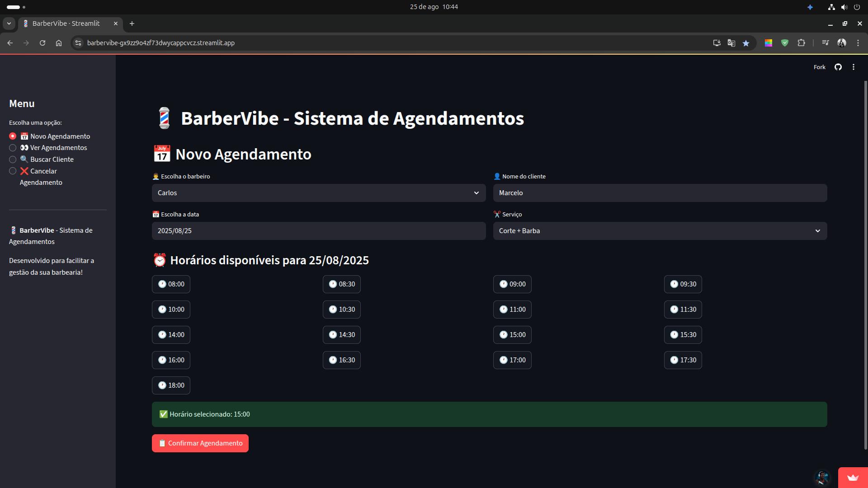868x488 pixels.
Task: Click the red X icon beside Cancelar Agendamento
Action: (x=24, y=171)
